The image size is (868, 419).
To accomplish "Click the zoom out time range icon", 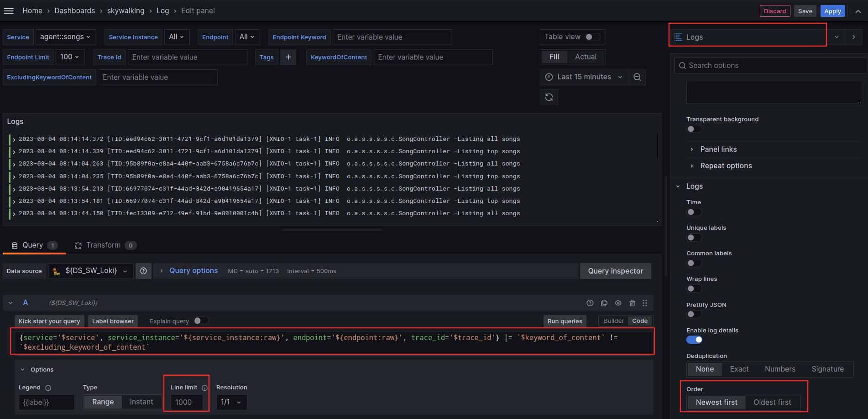I will (x=637, y=77).
